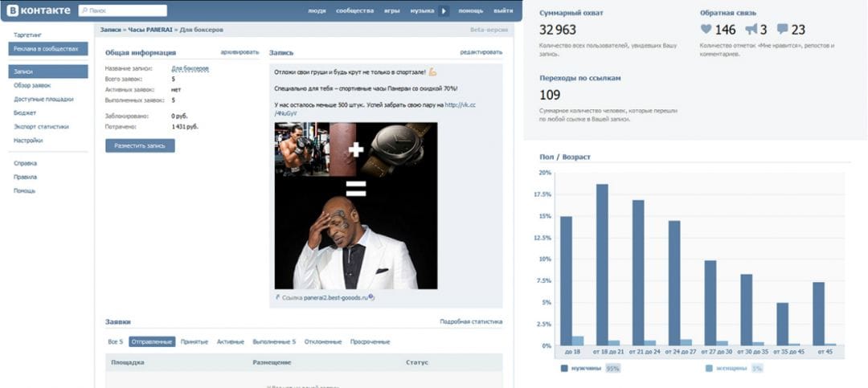Switch to Все 5 tab
The width and height of the screenshot is (868, 388).
(x=115, y=342)
